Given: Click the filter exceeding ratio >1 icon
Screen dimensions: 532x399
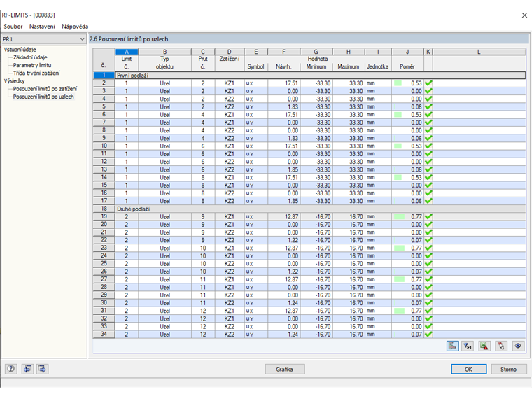Looking at the screenshot, I should 468,346.
